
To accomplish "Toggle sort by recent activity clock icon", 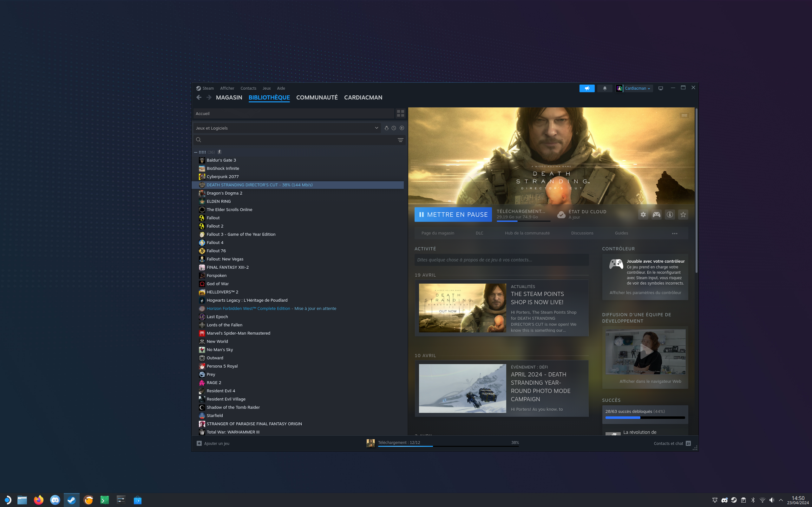I will click(x=394, y=128).
